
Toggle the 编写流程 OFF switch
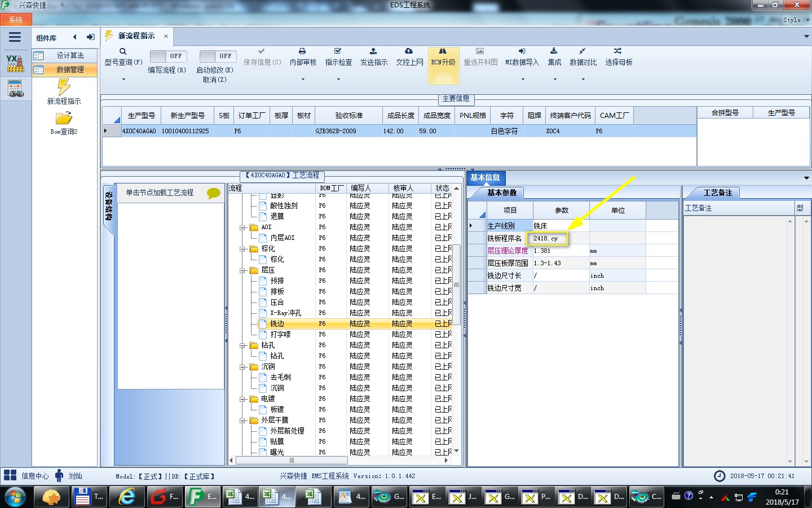point(166,56)
